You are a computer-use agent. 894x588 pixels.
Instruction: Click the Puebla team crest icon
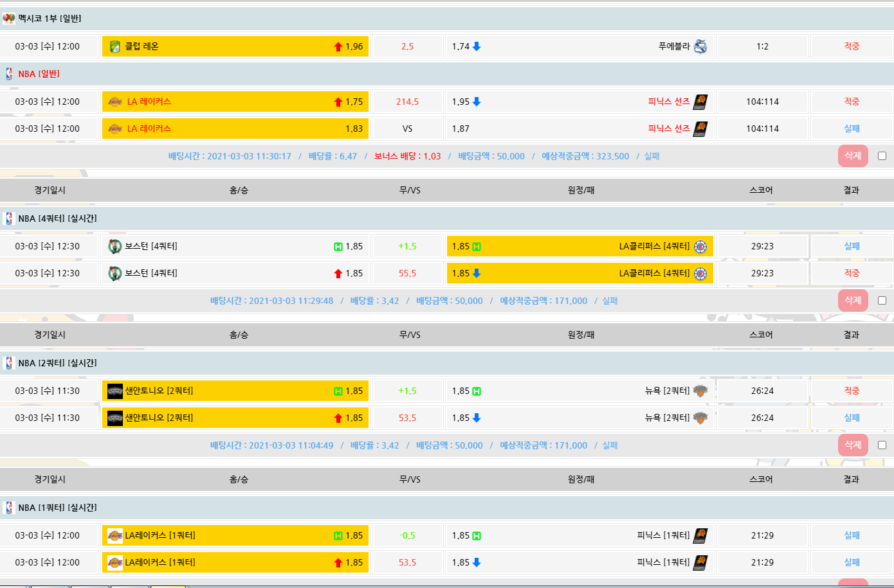[700, 46]
